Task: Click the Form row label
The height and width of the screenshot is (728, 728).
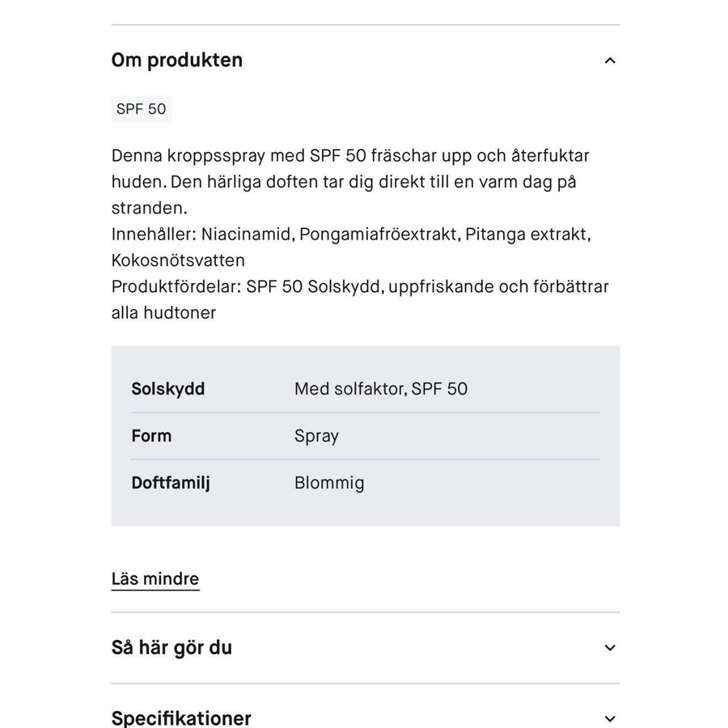Action: click(151, 436)
